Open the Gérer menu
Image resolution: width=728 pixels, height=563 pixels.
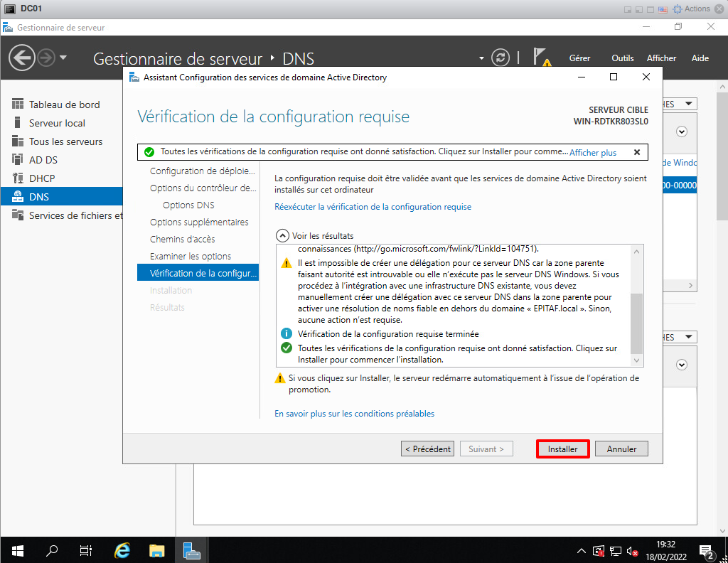click(x=579, y=58)
